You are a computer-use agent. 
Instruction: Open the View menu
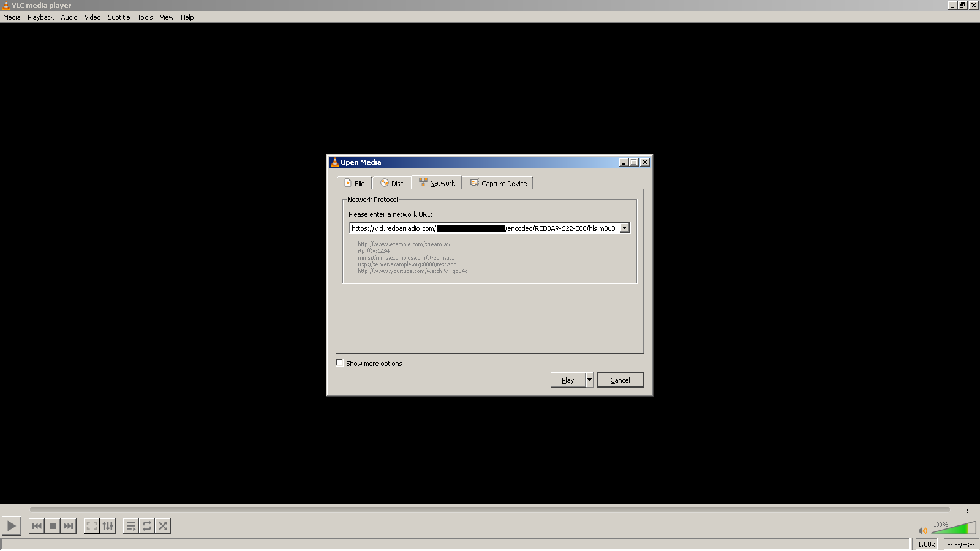(167, 17)
